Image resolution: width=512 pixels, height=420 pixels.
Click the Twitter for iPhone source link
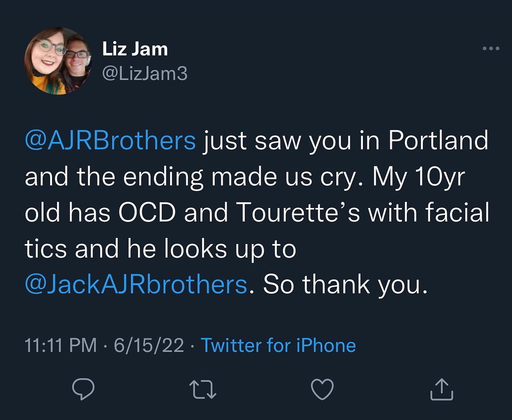(278, 345)
